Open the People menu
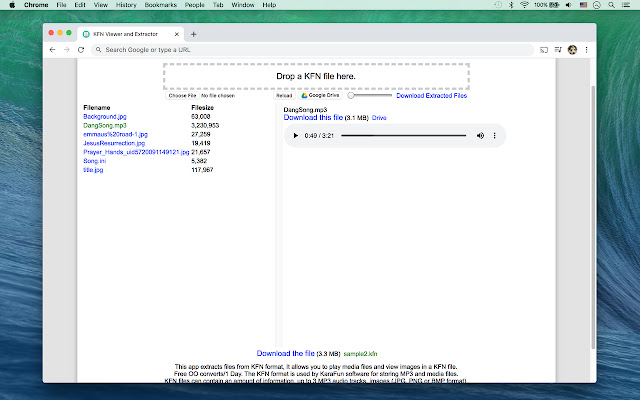 194,5
